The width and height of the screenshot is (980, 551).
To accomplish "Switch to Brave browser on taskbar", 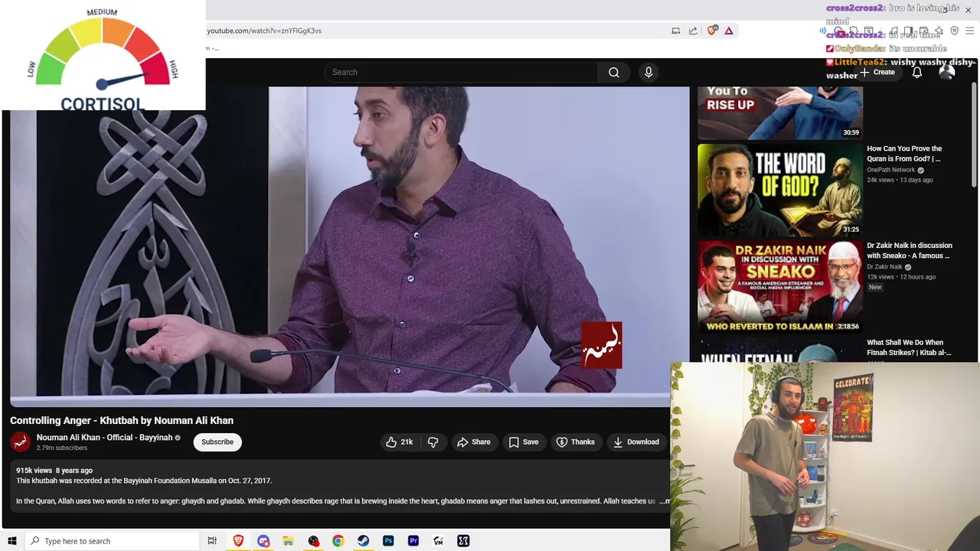I will tap(238, 541).
